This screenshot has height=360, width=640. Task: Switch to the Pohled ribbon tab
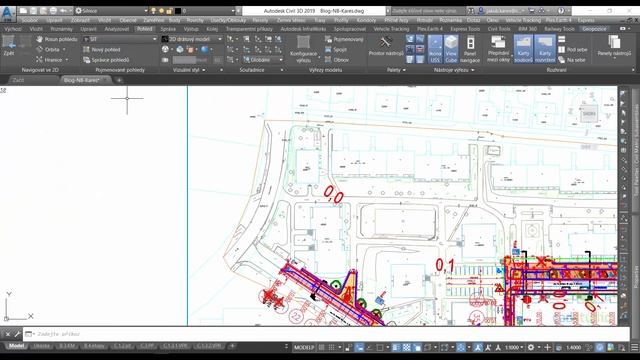click(144, 29)
